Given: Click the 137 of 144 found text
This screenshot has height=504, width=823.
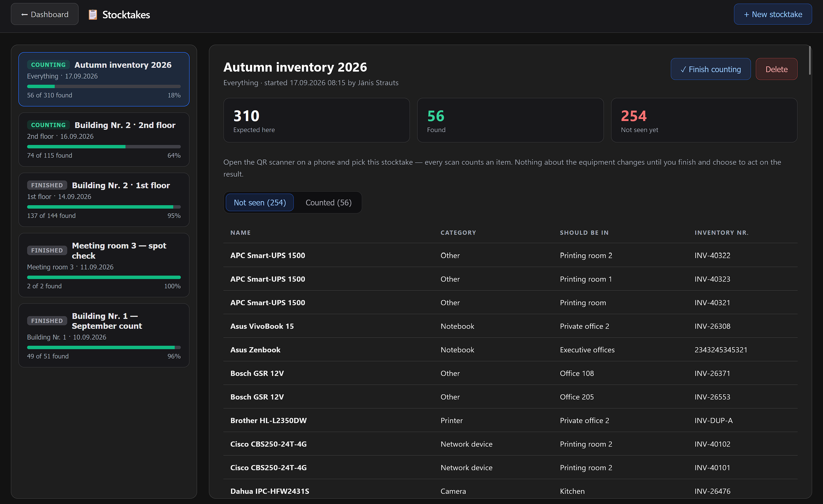Looking at the screenshot, I should 52,216.
